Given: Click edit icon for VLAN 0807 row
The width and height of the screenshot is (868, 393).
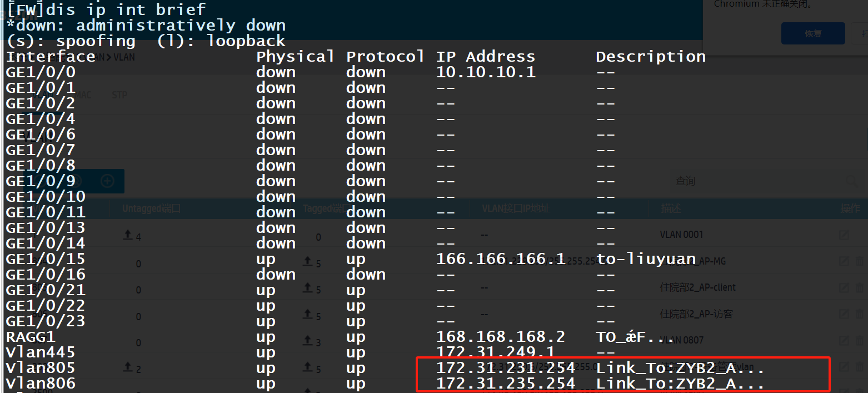Looking at the screenshot, I should coord(844,340).
